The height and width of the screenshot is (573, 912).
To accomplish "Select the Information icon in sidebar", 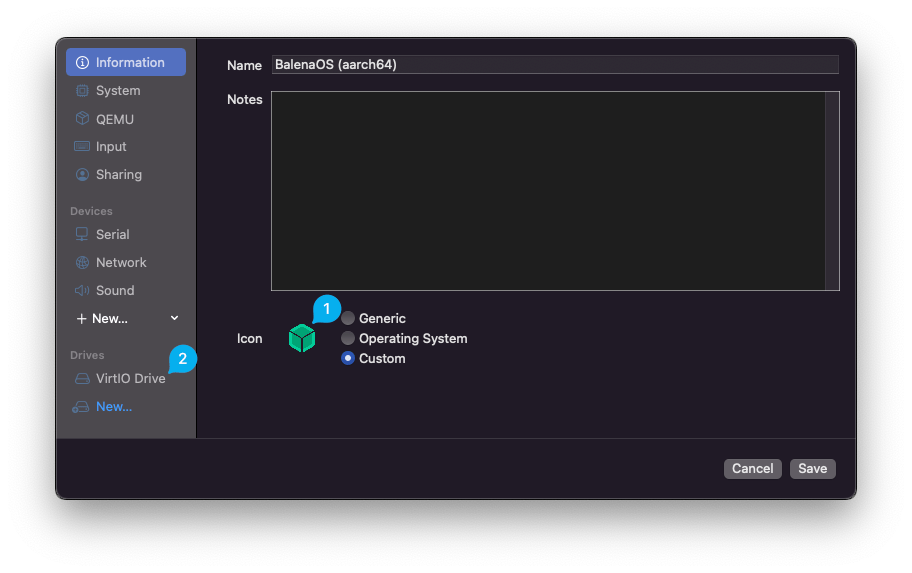I will point(82,62).
